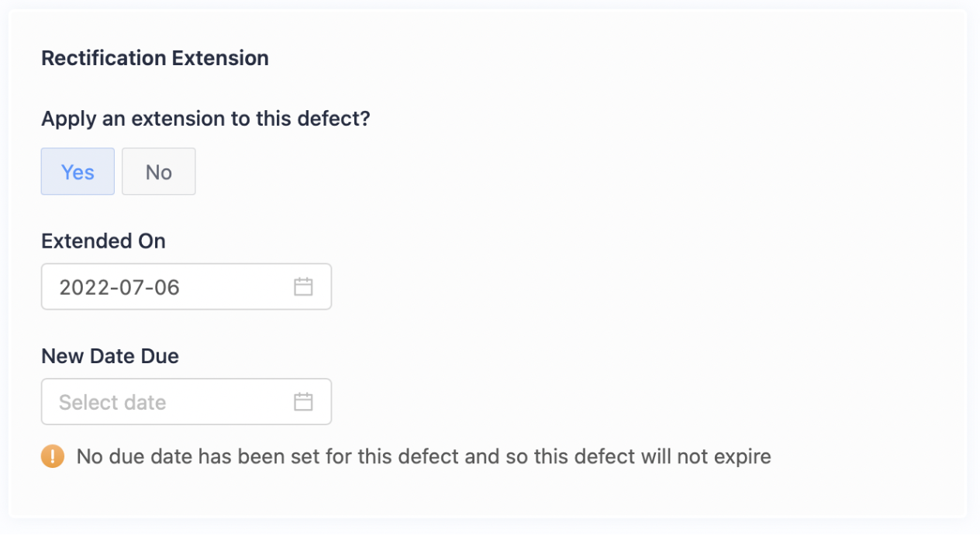This screenshot has width=980, height=537.
Task: Click the calendar icon in New Date Due
Action: pyautogui.click(x=303, y=402)
